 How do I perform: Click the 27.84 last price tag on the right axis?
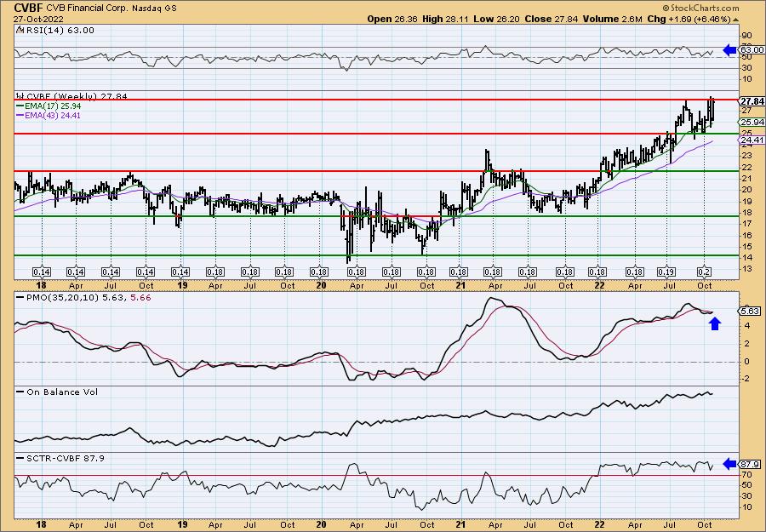(x=752, y=101)
